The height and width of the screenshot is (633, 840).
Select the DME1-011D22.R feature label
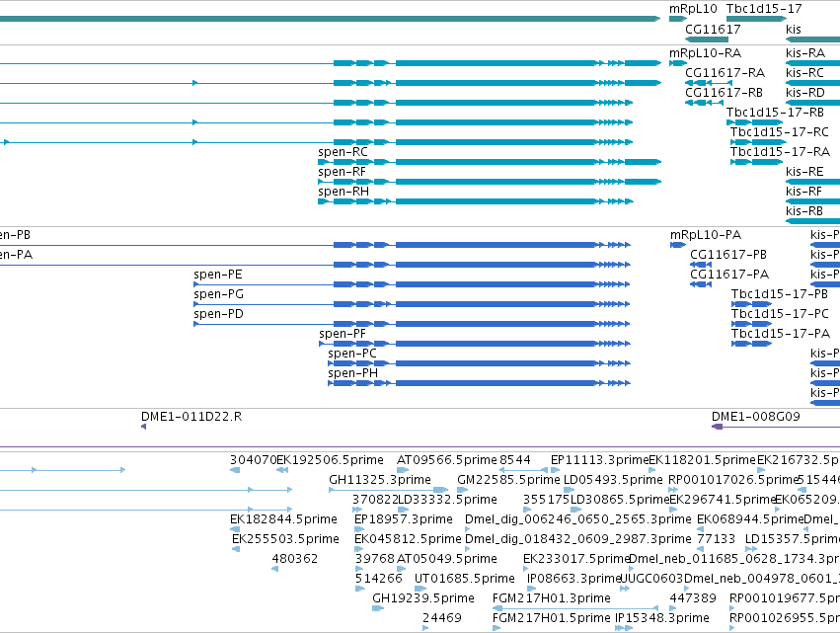tap(191, 417)
